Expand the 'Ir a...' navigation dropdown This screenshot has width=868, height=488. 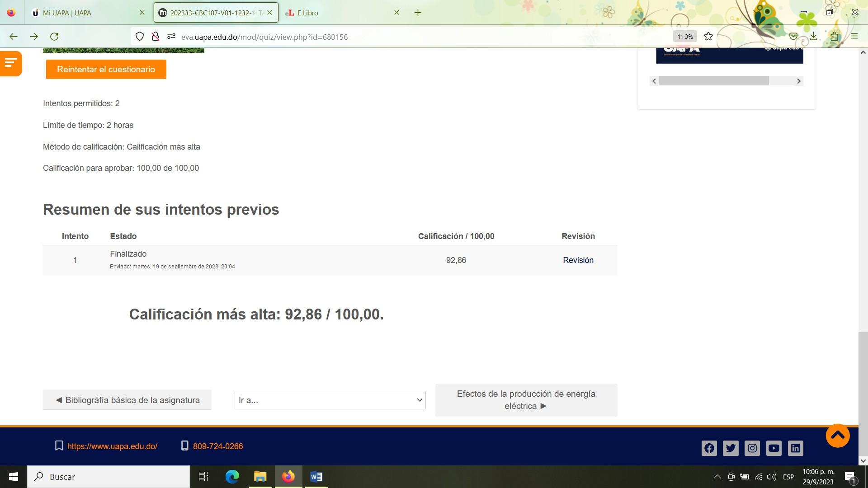click(330, 400)
